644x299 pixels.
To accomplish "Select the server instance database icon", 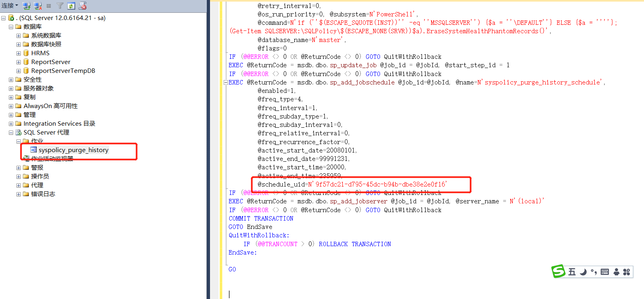I will coord(11,18).
